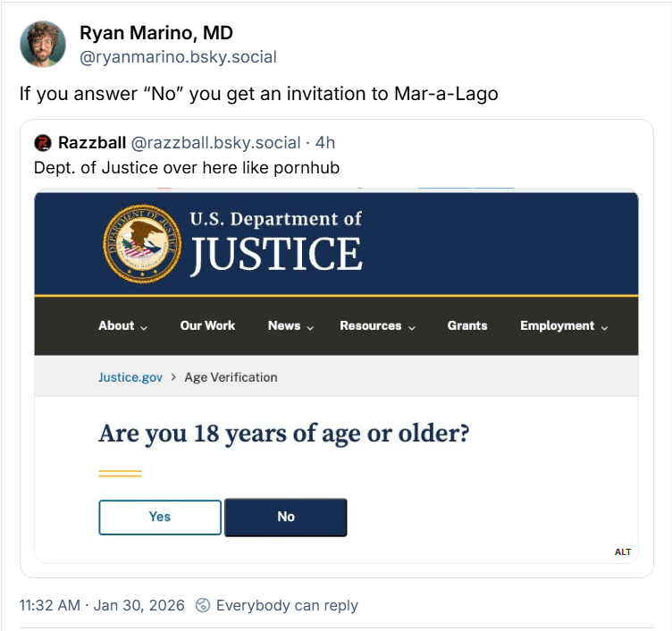Click the ALT badge on the image
Viewport: 672px width, 631px height.
coord(623,551)
